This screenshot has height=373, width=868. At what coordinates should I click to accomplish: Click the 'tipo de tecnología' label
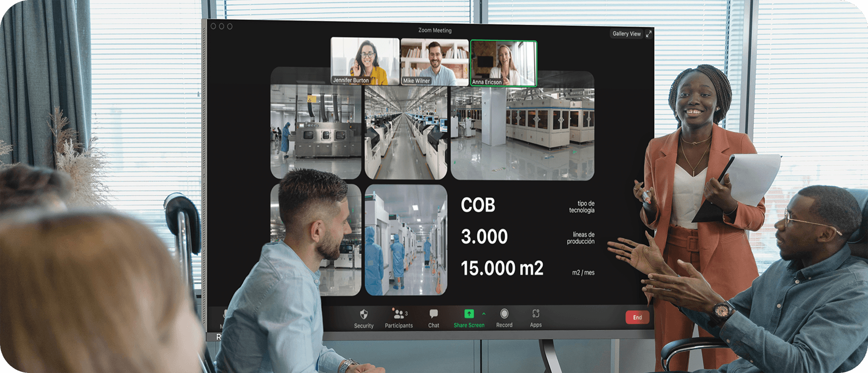point(582,207)
